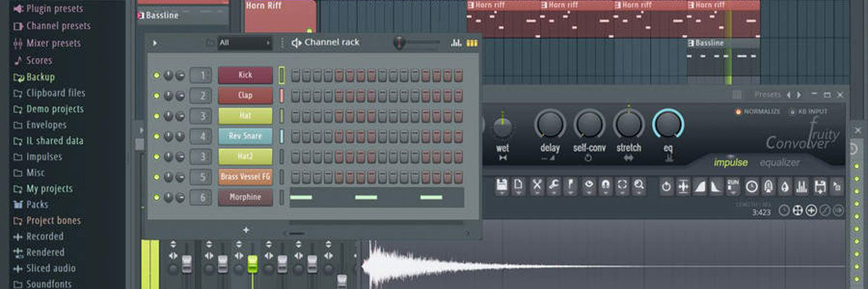
Task: Open the All channel filter dropdown
Action: [244, 43]
